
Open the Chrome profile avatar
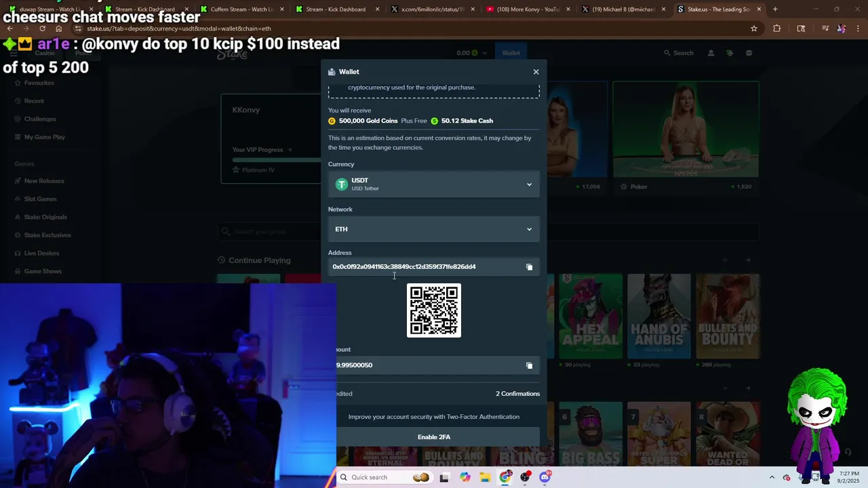point(841,28)
